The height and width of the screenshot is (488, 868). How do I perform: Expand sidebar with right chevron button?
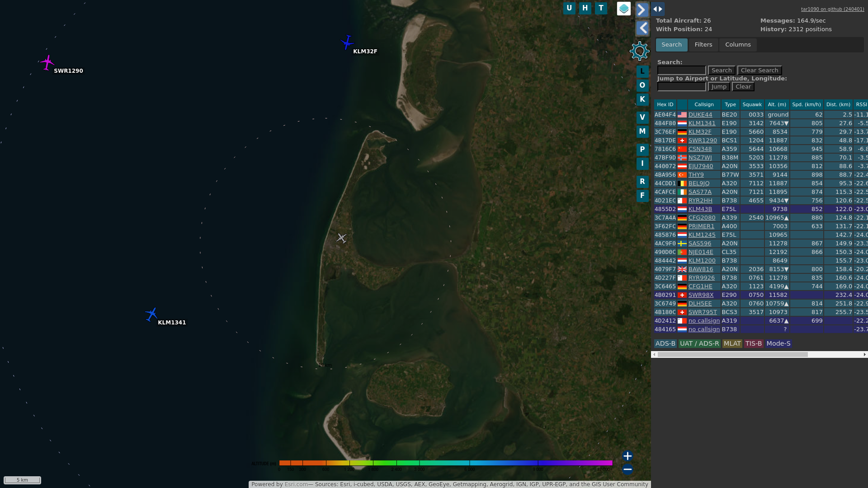coord(642,9)
